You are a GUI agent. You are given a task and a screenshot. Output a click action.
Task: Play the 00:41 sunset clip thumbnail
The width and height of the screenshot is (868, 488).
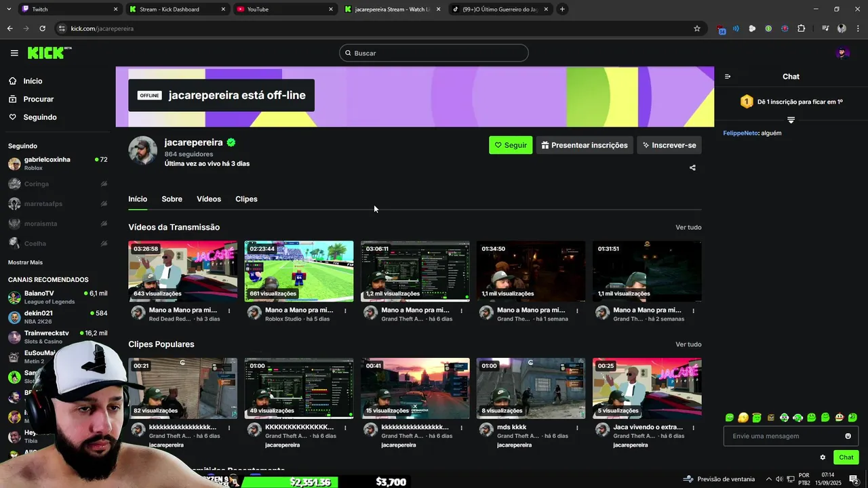pos(415,388)
